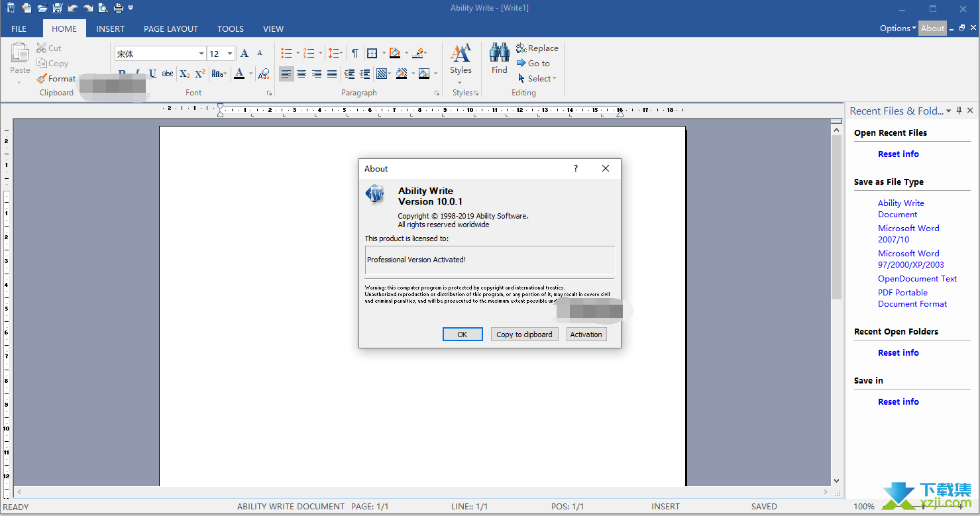Click the About button in the ribbon bar

(932, 28)
